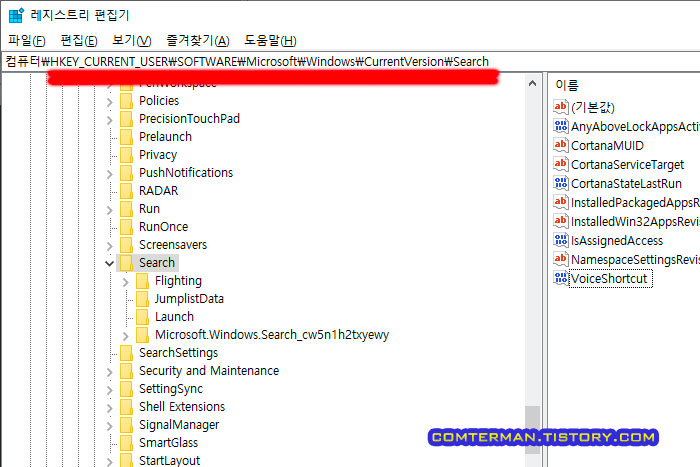The image size is (700, 467).
Task: Expand the PushNotifications key
Action: tap(109, 174)
